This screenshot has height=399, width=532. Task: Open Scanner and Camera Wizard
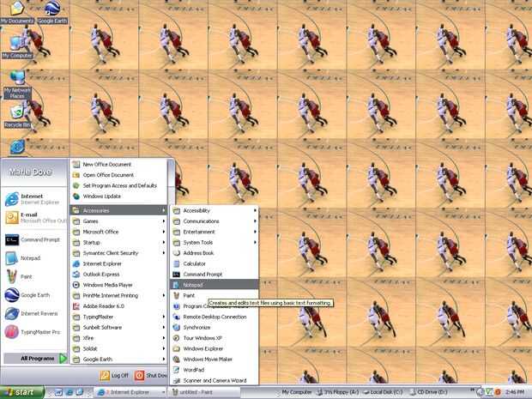click(215, 380)
